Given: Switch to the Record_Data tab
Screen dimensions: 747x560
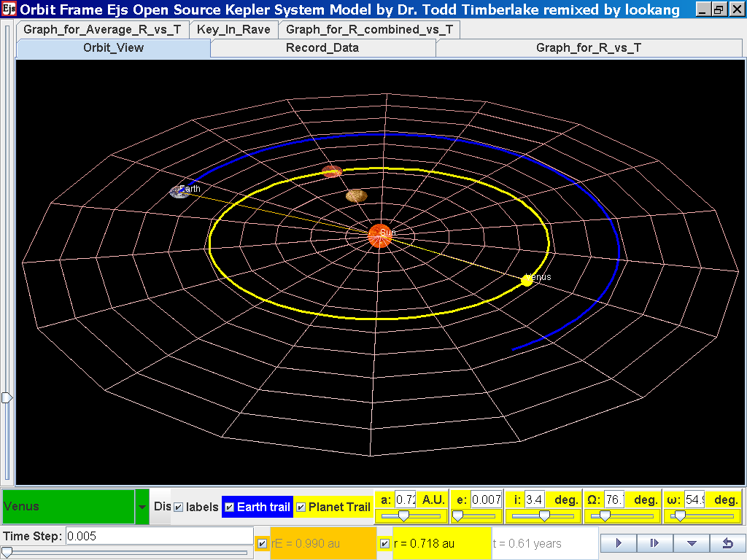Looking at the screenshot, I should tap(322, 48).
